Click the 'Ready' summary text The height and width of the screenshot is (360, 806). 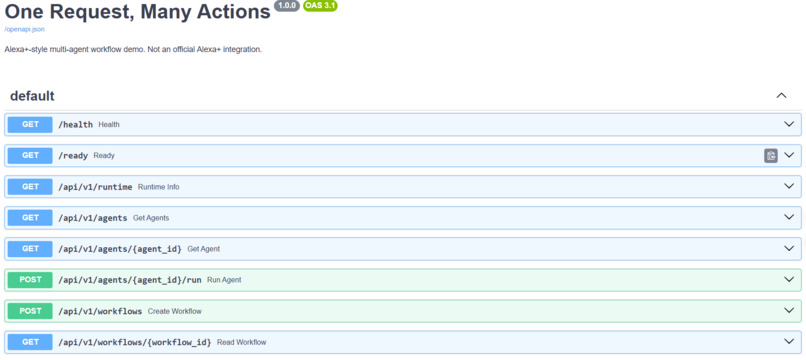(x=104, y=155)
